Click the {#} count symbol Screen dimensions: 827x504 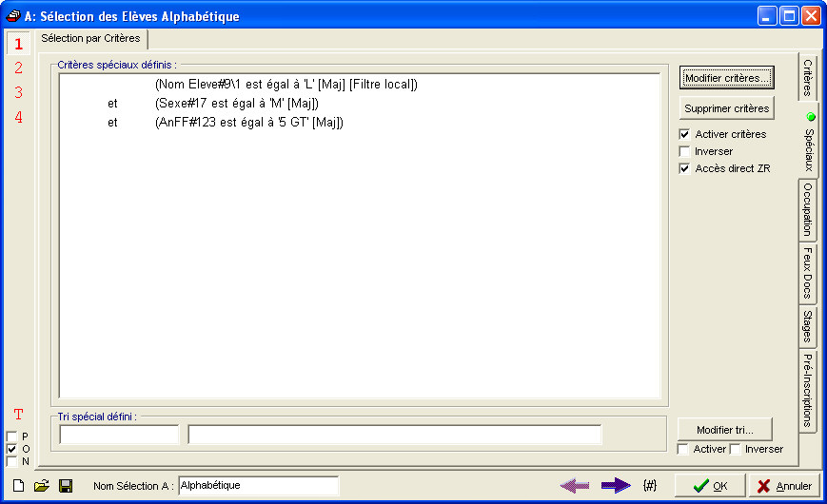650,486
